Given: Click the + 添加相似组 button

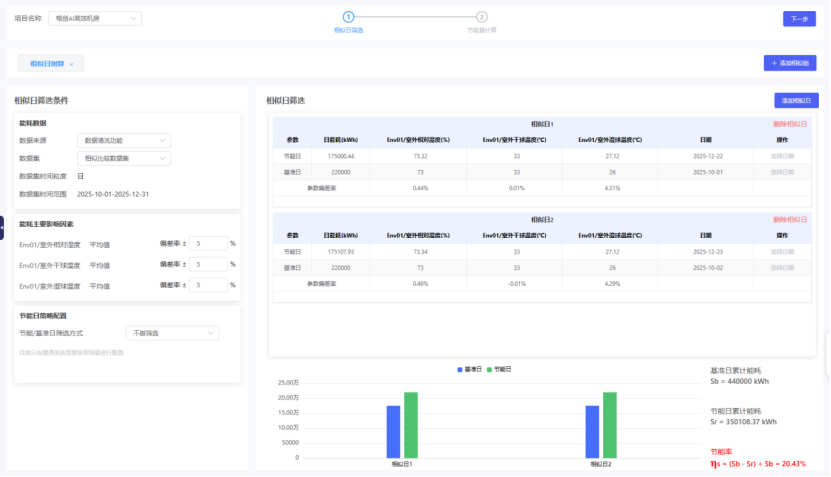Looking at the screenshot, I should (790, 63).
